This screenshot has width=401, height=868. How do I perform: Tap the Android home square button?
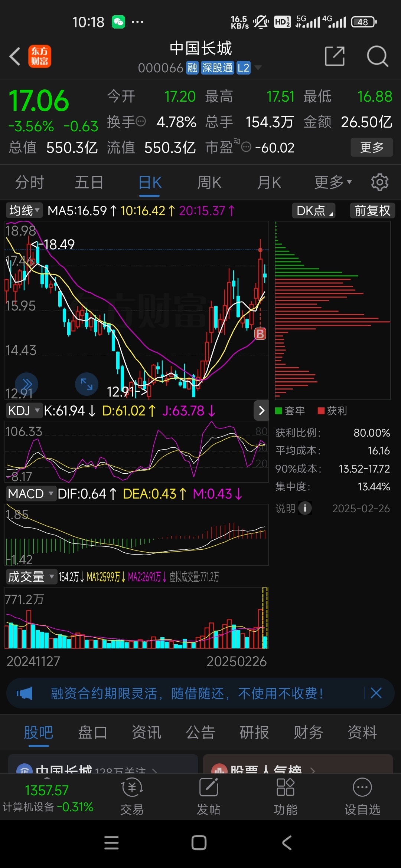pos(199,843)
